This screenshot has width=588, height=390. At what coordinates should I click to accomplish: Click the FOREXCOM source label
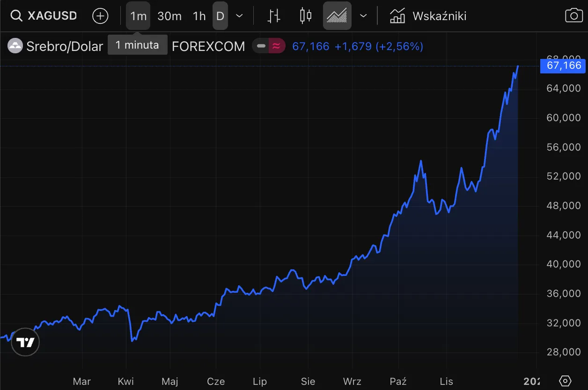(208, 46)
